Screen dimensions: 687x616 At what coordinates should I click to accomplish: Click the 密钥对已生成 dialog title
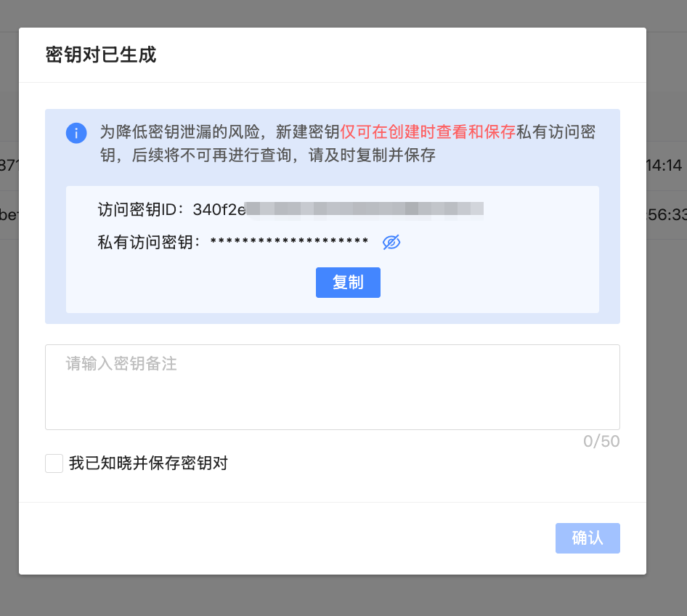(x=101, y=55)
